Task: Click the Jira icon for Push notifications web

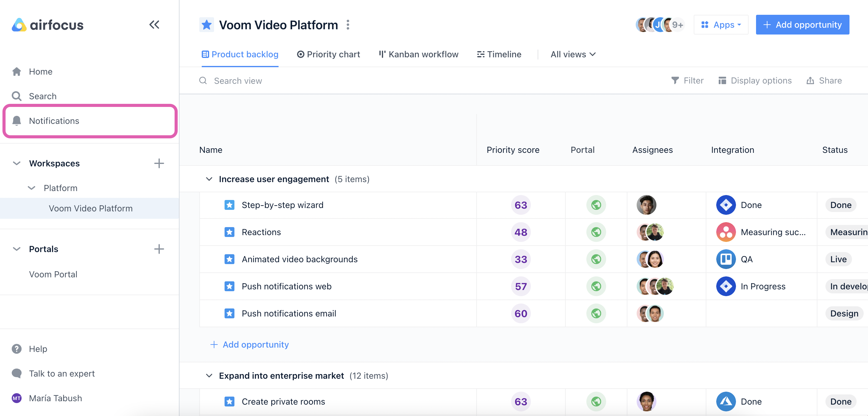Action: [x=726, y=286]
